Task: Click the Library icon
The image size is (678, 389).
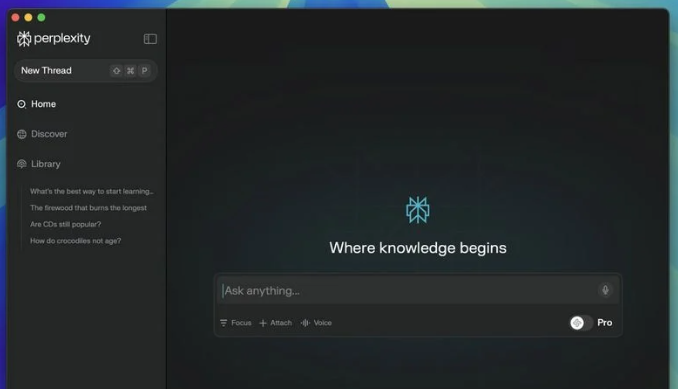Action: click(x=22, y=164)
